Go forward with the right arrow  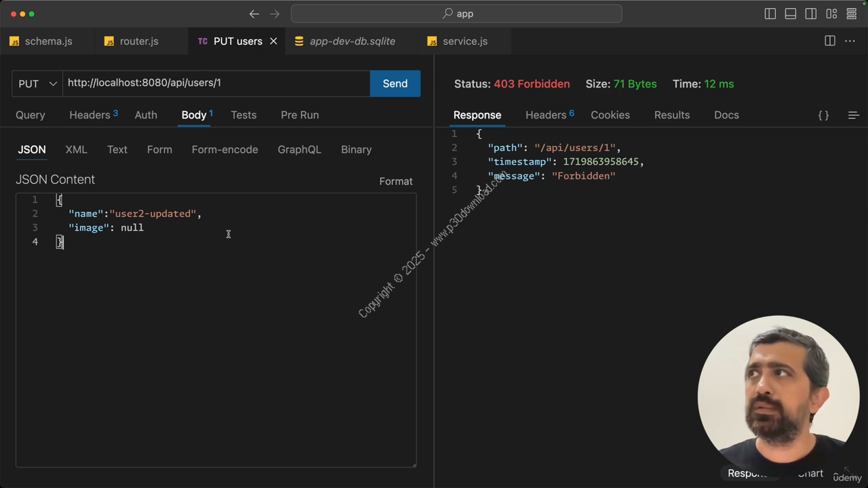coord(275,14)
